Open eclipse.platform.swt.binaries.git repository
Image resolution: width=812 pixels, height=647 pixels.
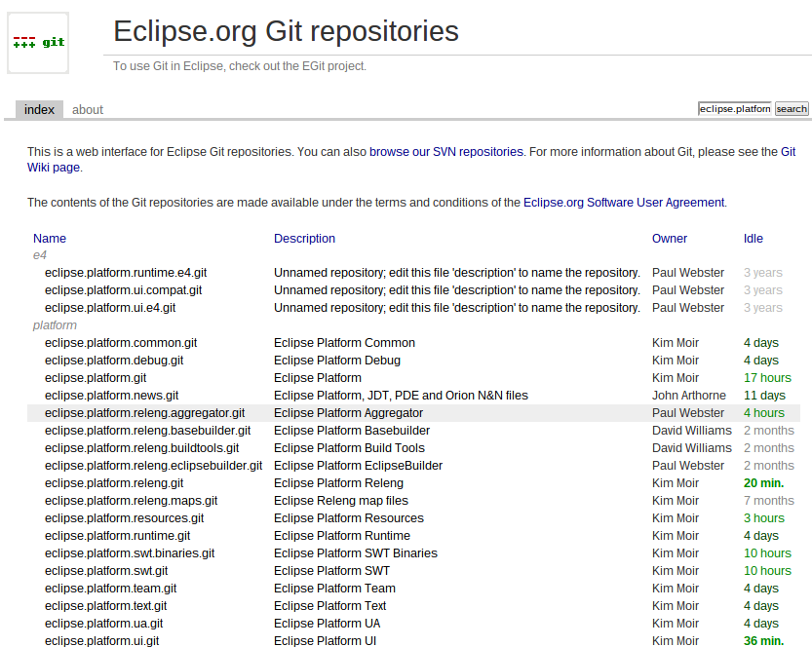coord(130,553)
